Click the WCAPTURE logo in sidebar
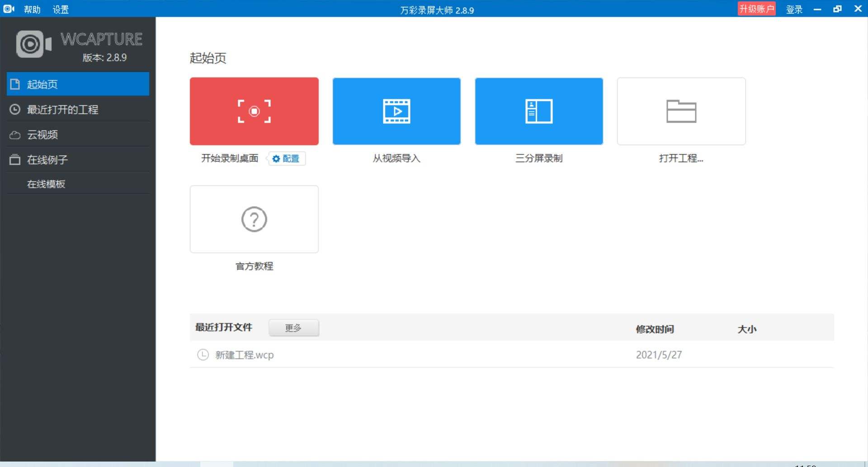Image resolution: width=868 pixels, height=467 pixels. coord(80,44)
